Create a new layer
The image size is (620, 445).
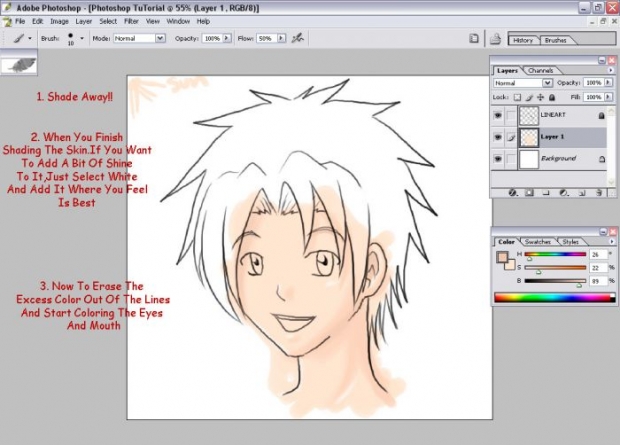582,193
